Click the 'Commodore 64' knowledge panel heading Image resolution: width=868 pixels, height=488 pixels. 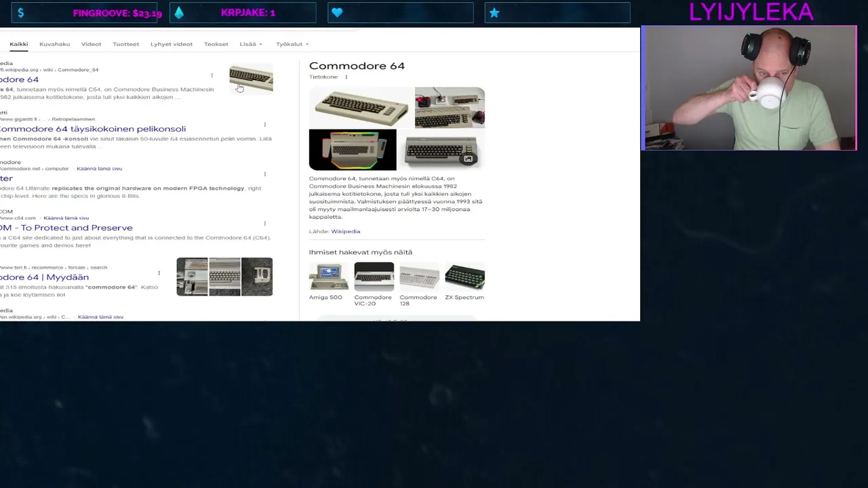(x=357, y=66)
